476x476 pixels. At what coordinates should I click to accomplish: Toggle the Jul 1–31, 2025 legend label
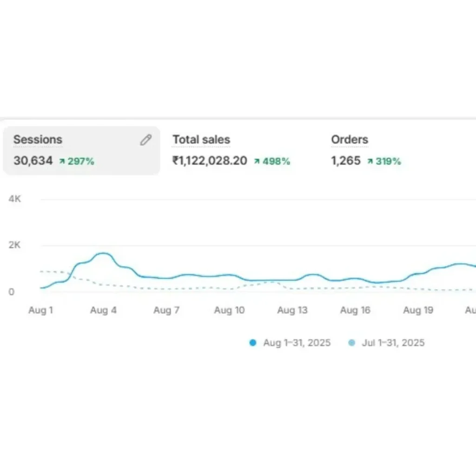click(393, 343)
